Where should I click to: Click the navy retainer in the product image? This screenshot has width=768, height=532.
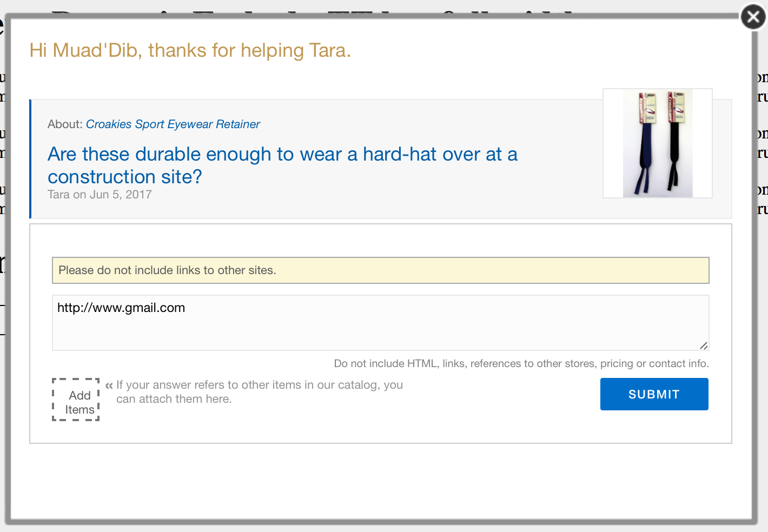644,146
